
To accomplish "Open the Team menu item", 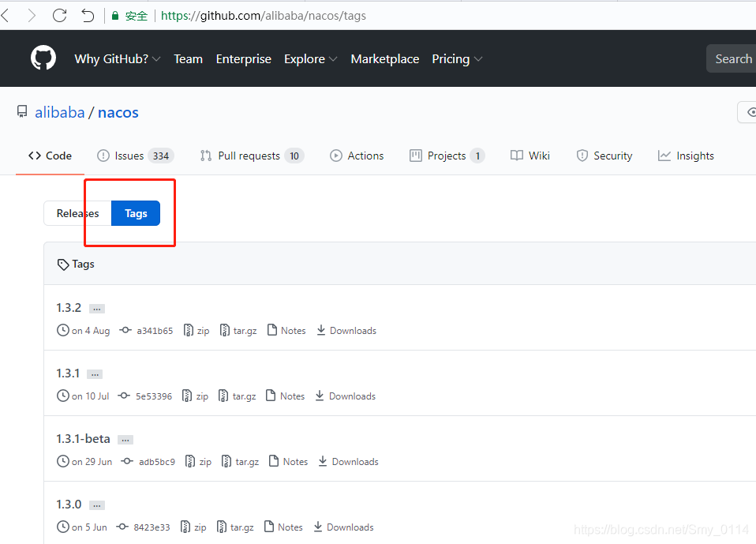I will 188,59.
